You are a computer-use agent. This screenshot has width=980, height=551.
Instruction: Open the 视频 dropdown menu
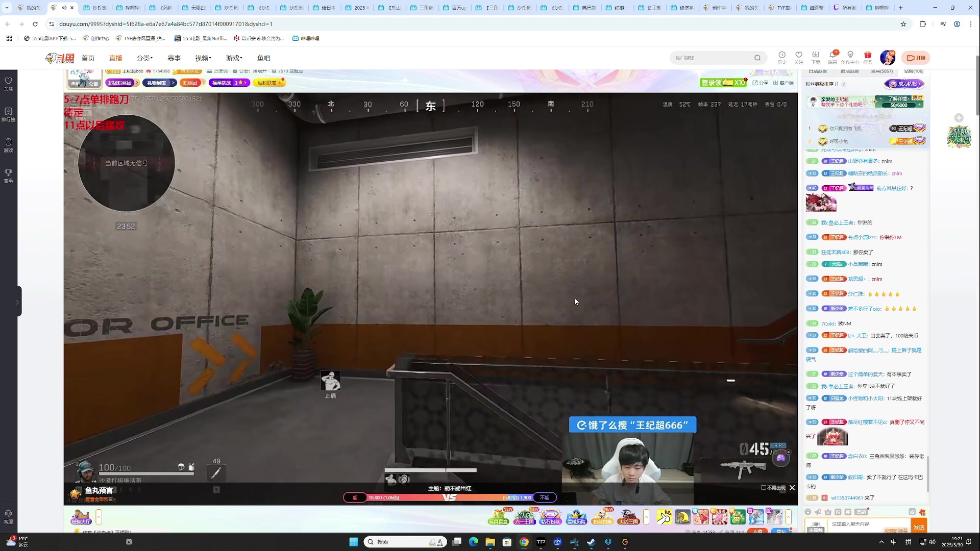[x=203, y=58]
